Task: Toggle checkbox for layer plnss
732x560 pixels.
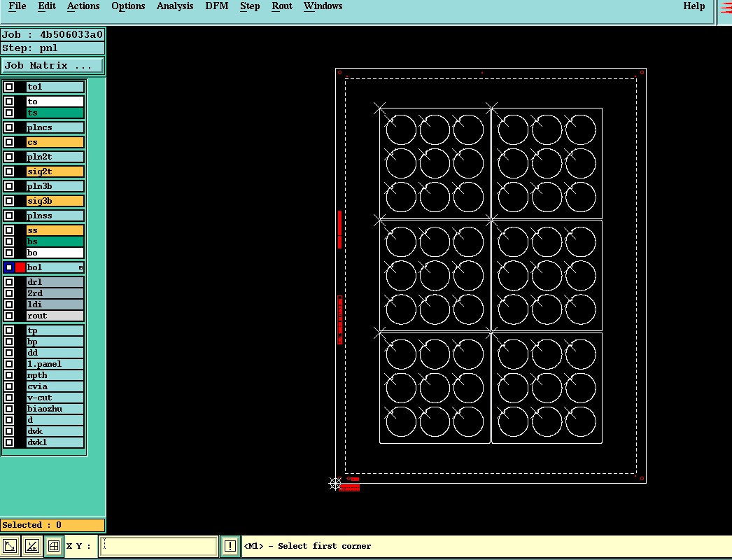Action: (9, 216)
